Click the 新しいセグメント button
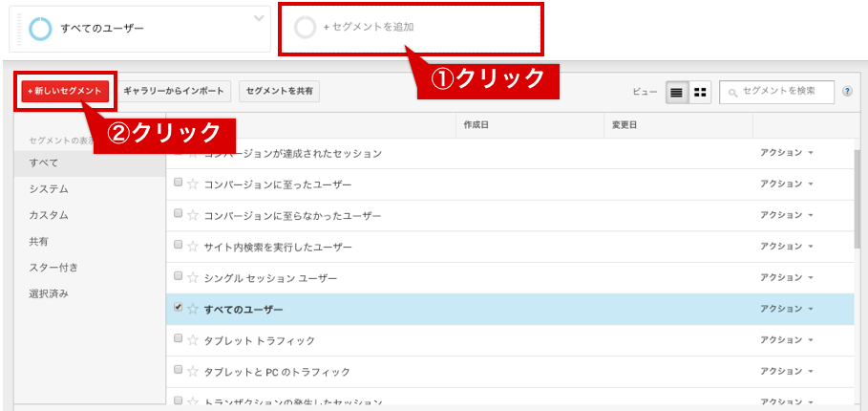The width and height of the screenshot is (868, 411). pos(65,91)
